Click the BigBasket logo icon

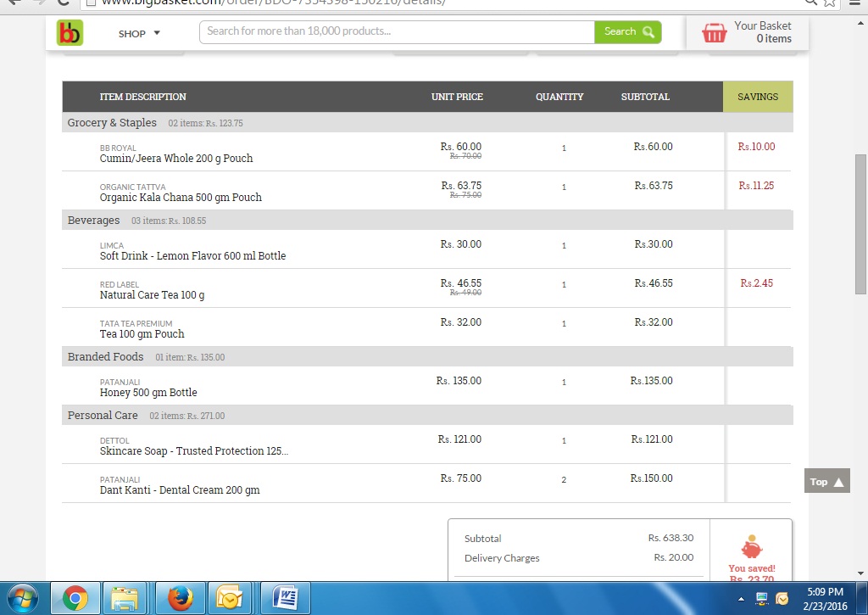click(70, 33)
